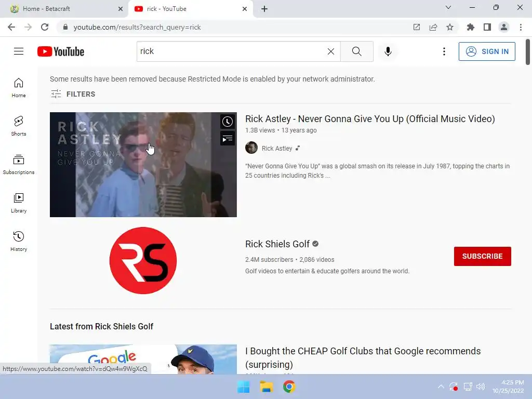The width and height of the screenshot is (532, 399).
Task: Open the tab search dropdown chevron
Action: (448, 7)
